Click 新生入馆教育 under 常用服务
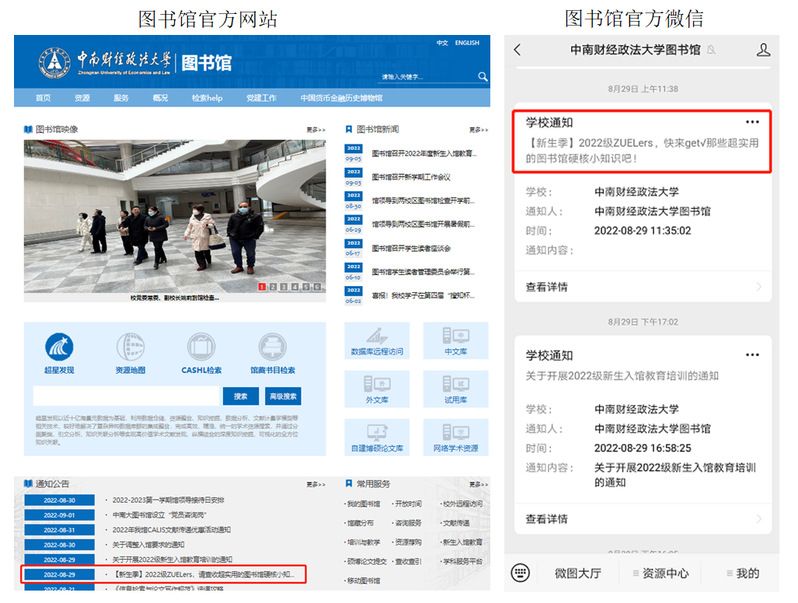 (462, 542)
